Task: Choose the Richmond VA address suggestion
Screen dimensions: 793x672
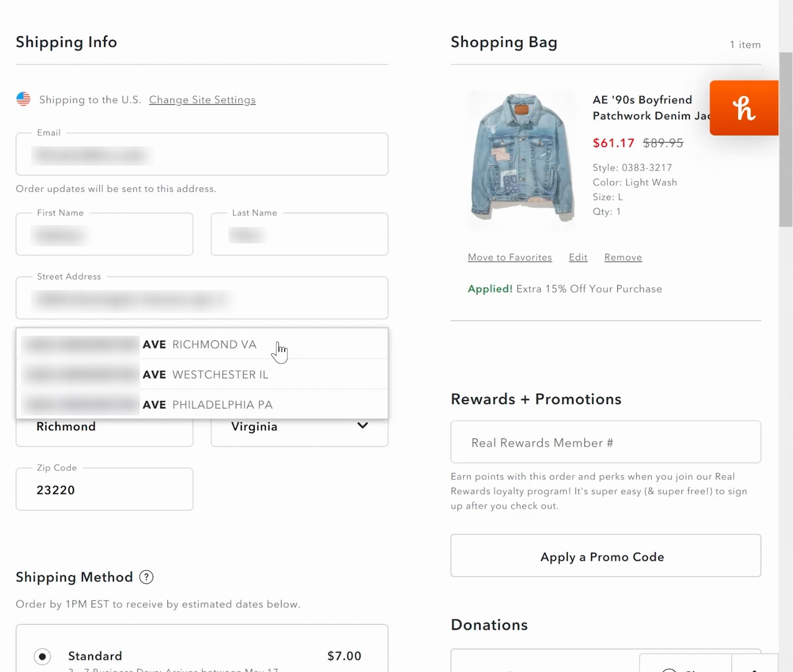Action: (202, 344)
